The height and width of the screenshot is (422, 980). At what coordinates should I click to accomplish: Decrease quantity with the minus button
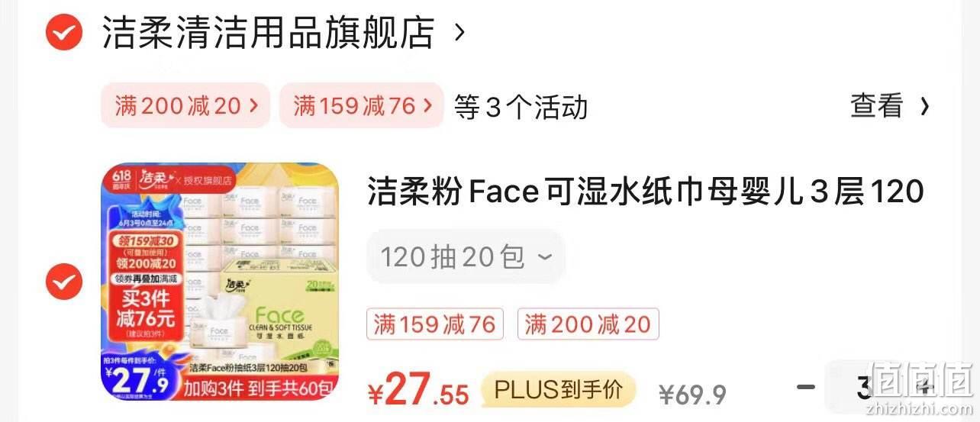[x=806, y=387]
